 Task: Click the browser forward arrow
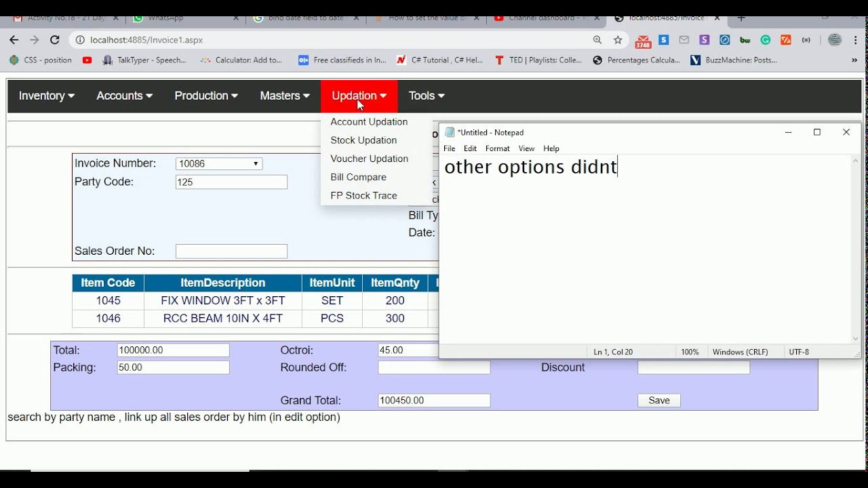click(x=35, y=40)
